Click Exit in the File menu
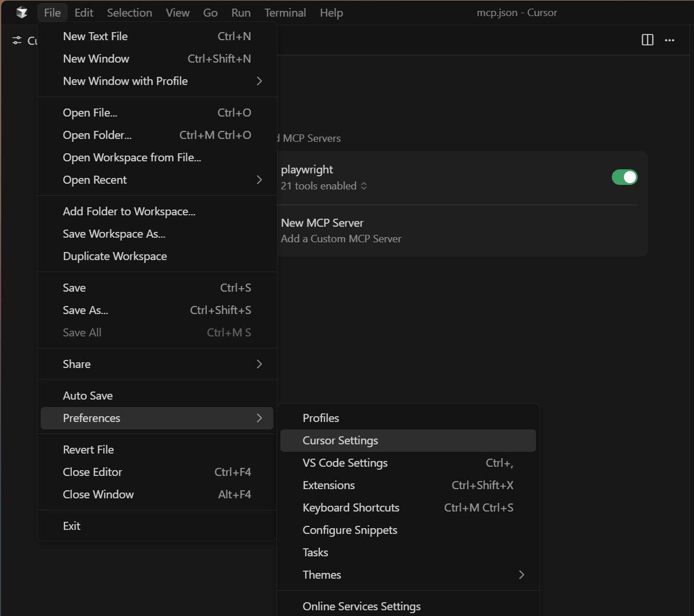Image resolution: width=694 pixels, height=616 pixels. (157, 526)
